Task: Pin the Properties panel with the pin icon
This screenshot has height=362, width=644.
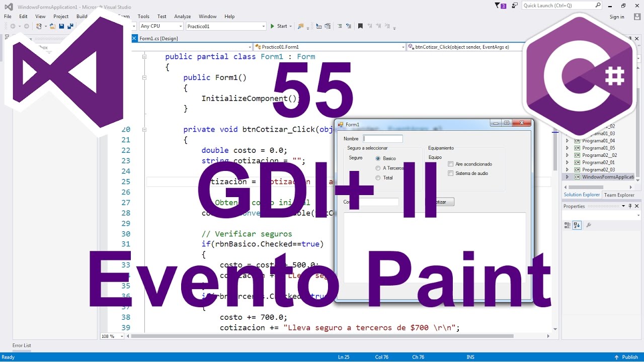Action: (x=630, y=206)
